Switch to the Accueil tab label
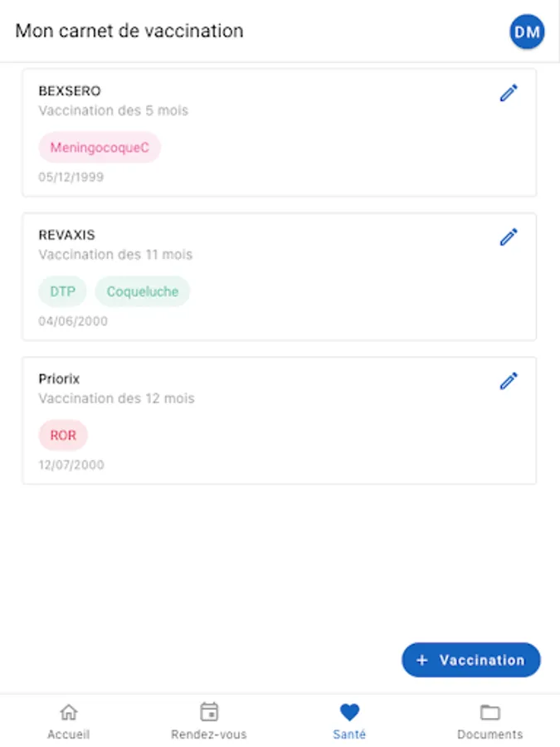This screenshot has width=560, height=747. 69,735
